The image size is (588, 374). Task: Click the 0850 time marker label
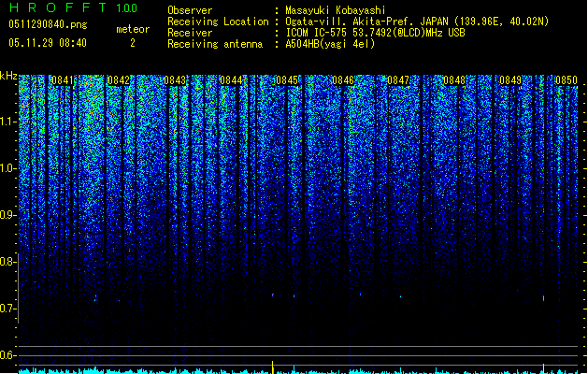coord(566,80)
